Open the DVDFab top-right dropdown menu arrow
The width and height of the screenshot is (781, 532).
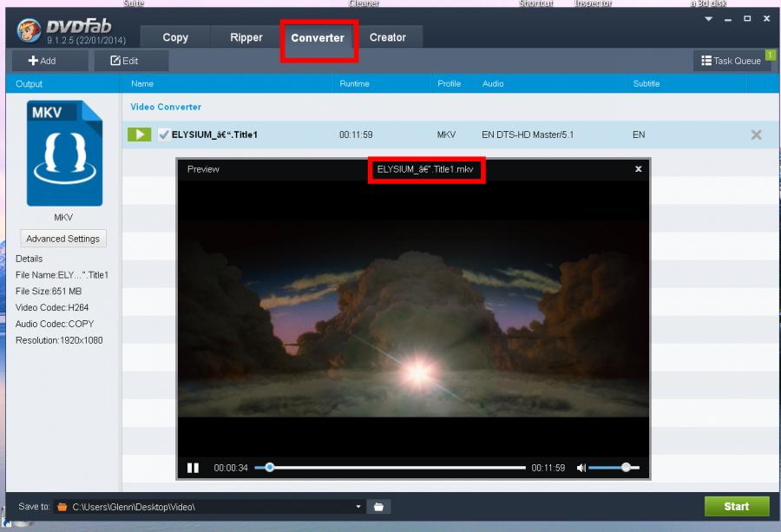[x=708, y=19]
